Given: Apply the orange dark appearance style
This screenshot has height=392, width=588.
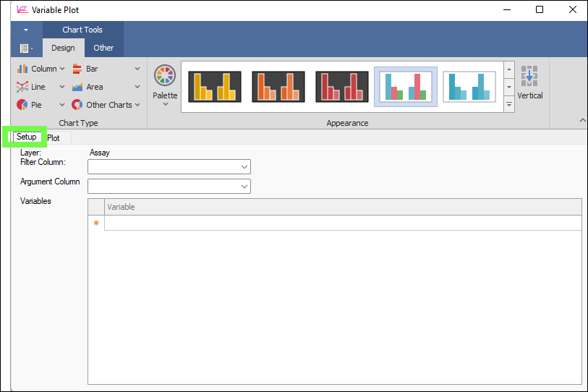Looking at the screenshot, I should point(278,87).
